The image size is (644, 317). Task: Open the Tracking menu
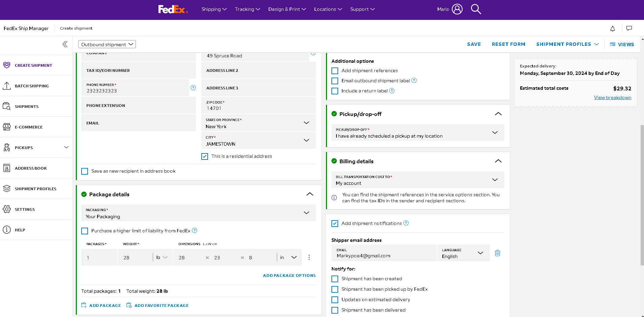coord(247,9)
